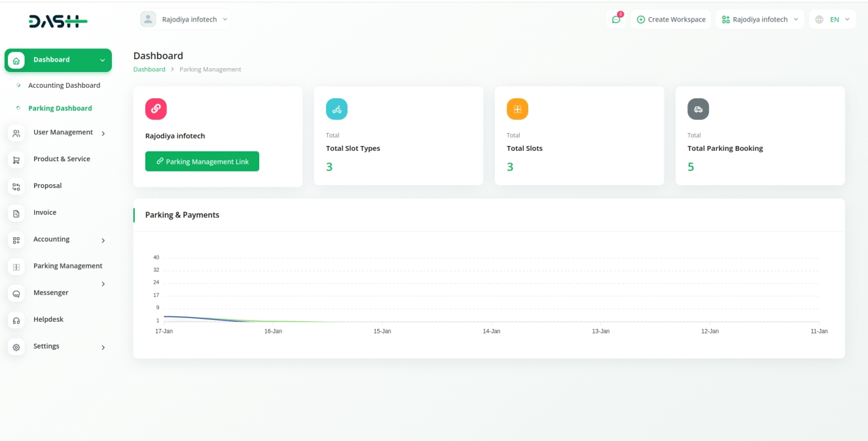Open the user profile dropdown Rajodiya infotech
Viewport: 868px width, 441px height.
(x=185, y=20)
